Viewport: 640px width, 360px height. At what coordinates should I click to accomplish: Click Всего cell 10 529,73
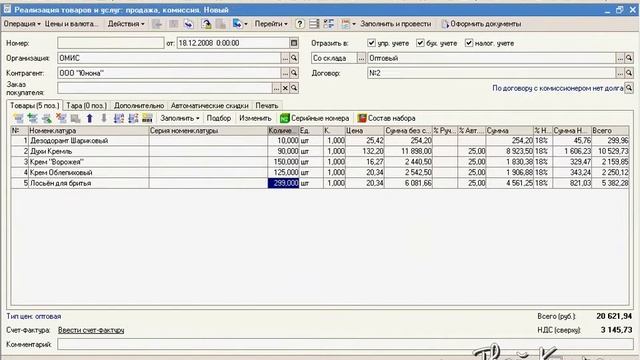[x=610, y=151]
